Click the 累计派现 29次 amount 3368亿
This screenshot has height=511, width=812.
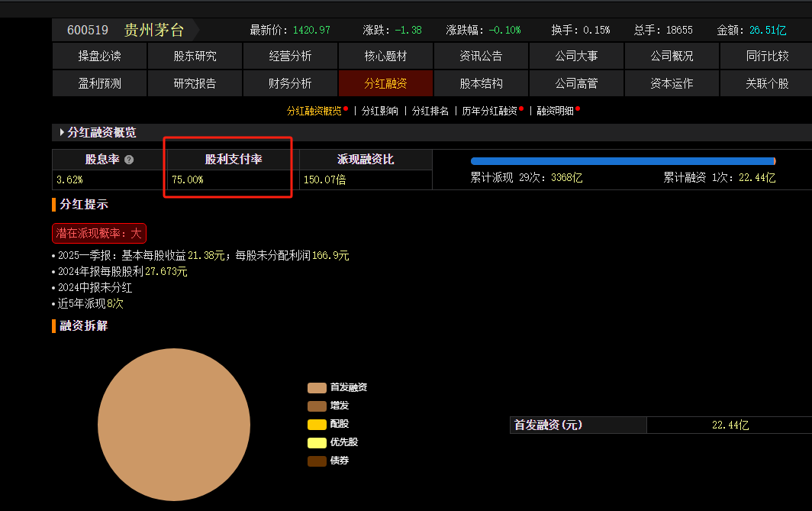pos(566,178)
